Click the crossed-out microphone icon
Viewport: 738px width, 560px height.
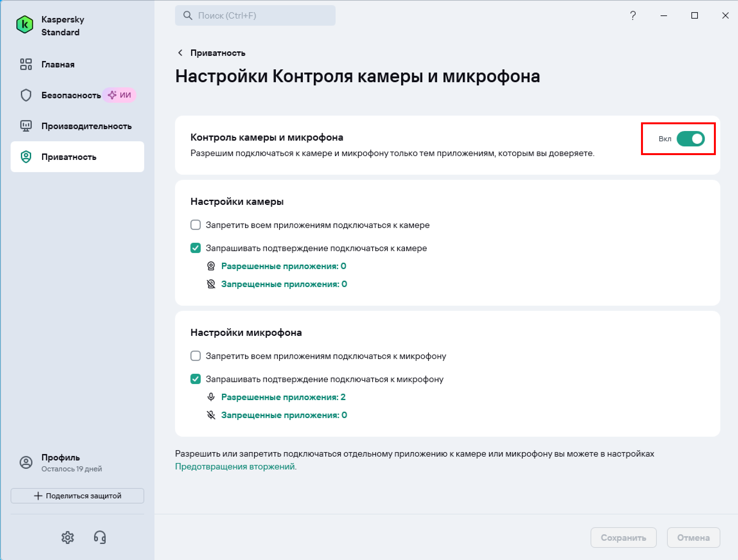tap(211, 415)
